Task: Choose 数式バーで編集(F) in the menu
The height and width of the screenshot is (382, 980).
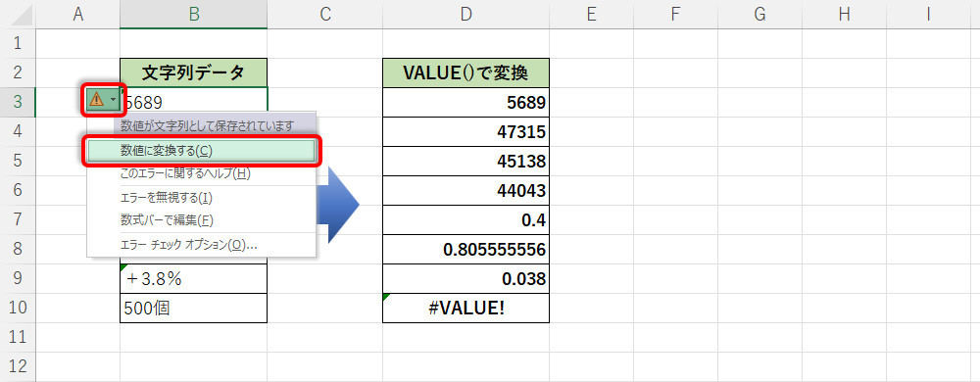Action: point(201,219)
